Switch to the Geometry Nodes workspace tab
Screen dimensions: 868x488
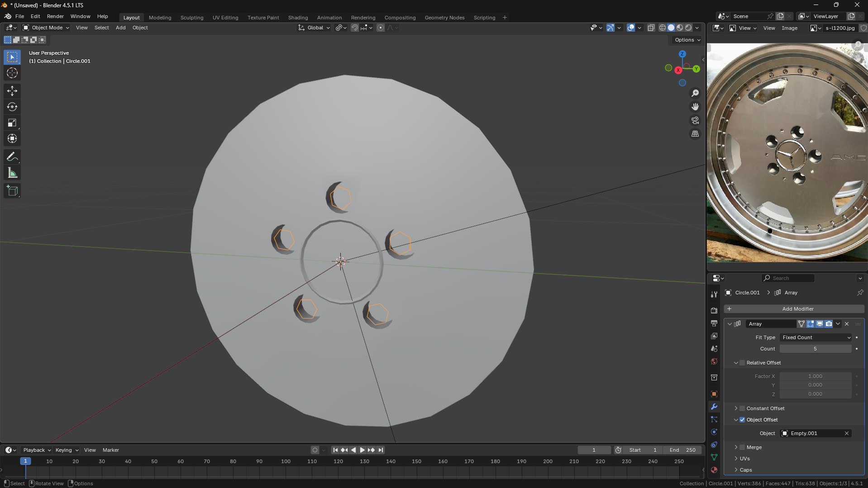tap(444, 18)
